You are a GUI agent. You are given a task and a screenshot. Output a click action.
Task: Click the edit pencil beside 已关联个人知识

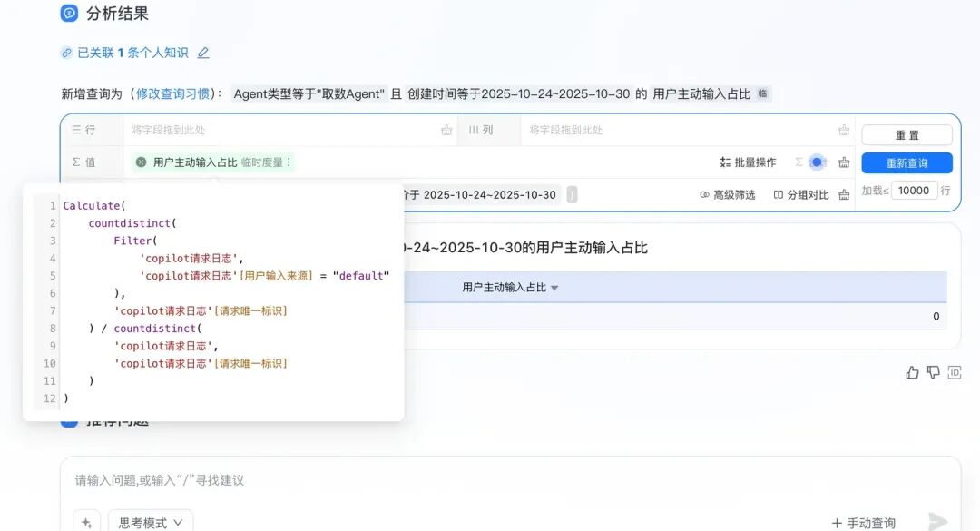click(203, 54)
